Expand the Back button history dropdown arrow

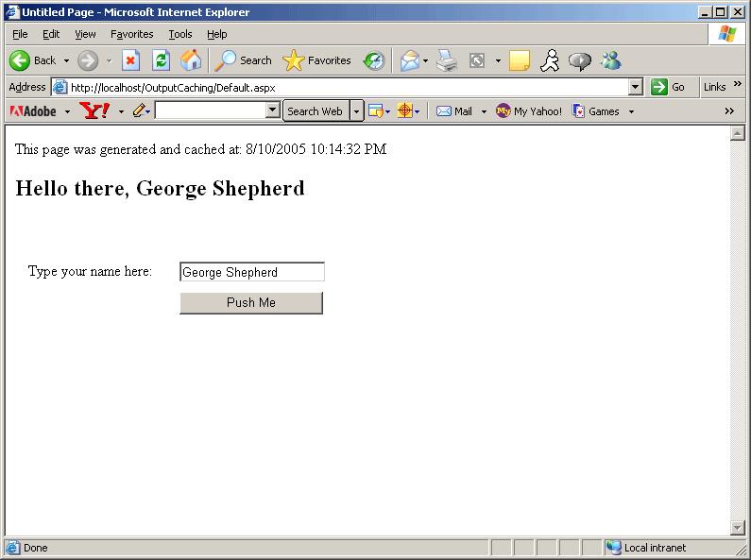(66, 60)
